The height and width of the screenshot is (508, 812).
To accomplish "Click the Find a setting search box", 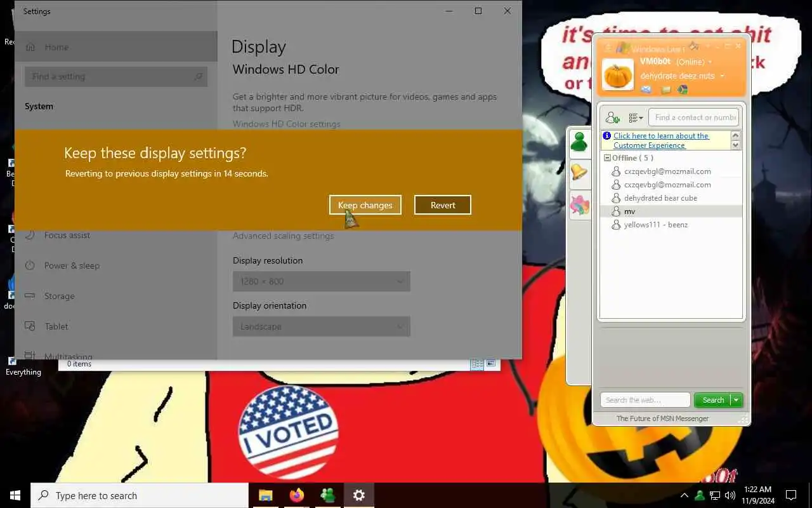I will (116, 76).
